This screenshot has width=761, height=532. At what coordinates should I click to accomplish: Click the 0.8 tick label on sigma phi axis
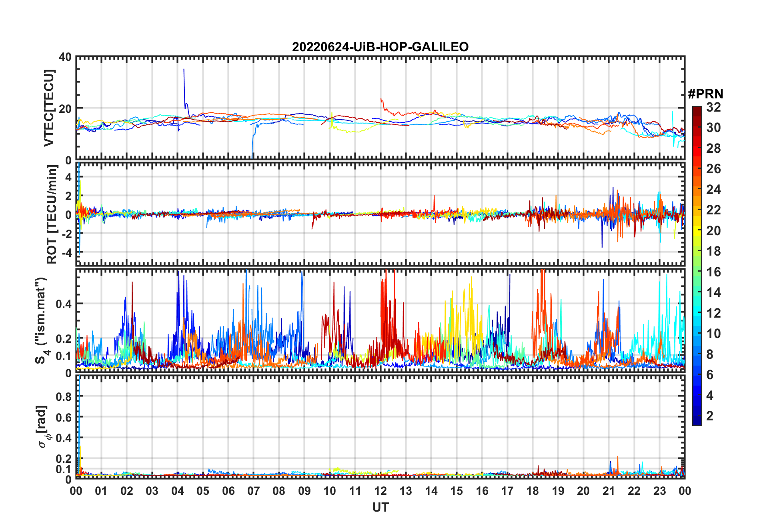click(x=64, y=397)
